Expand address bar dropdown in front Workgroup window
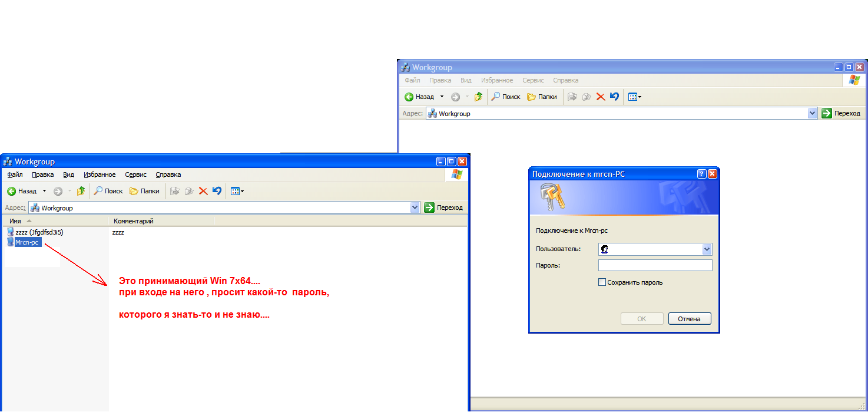 415,207
